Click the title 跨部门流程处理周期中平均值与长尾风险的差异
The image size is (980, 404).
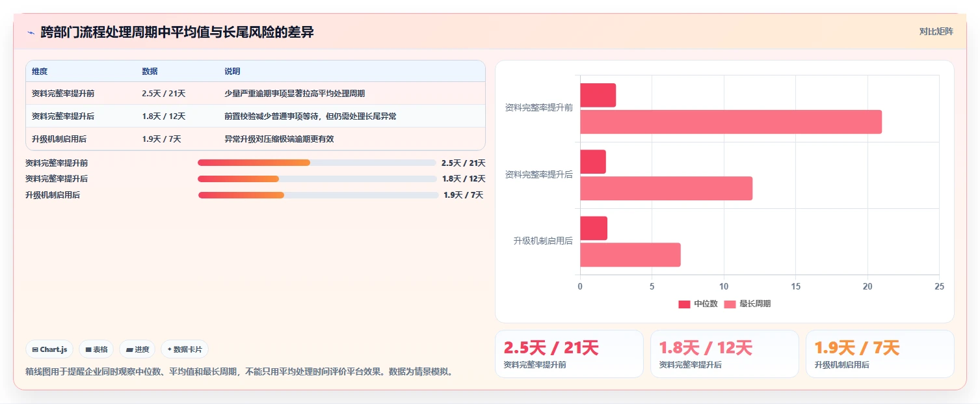tap(178, 32)
